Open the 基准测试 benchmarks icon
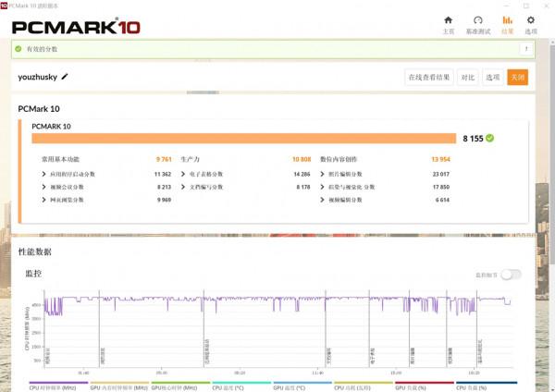The width and height of the screenshot is (555, 392). [x=477, y=20]
